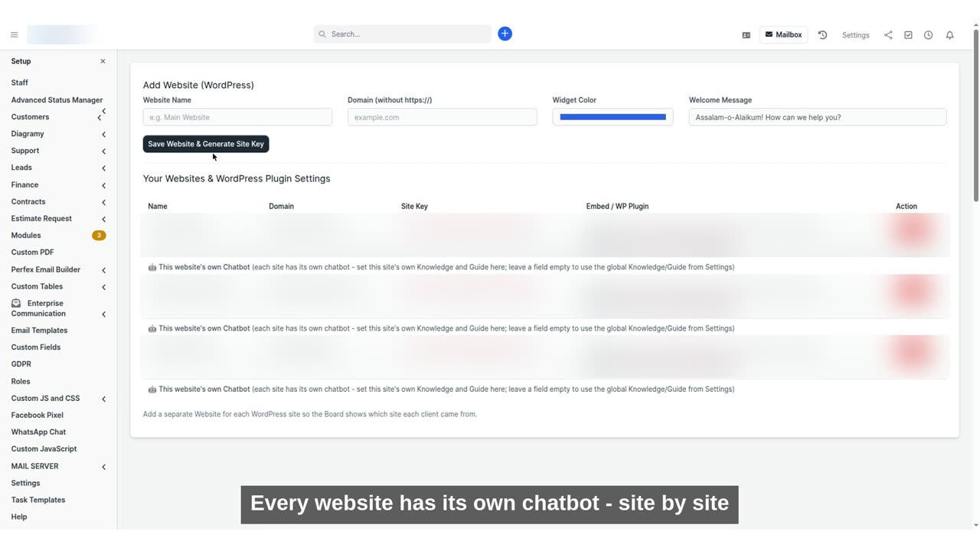Expand the Custom JS and CSS chevron
980x551 pixels.
pyautogui.click(x=103, y=399)
